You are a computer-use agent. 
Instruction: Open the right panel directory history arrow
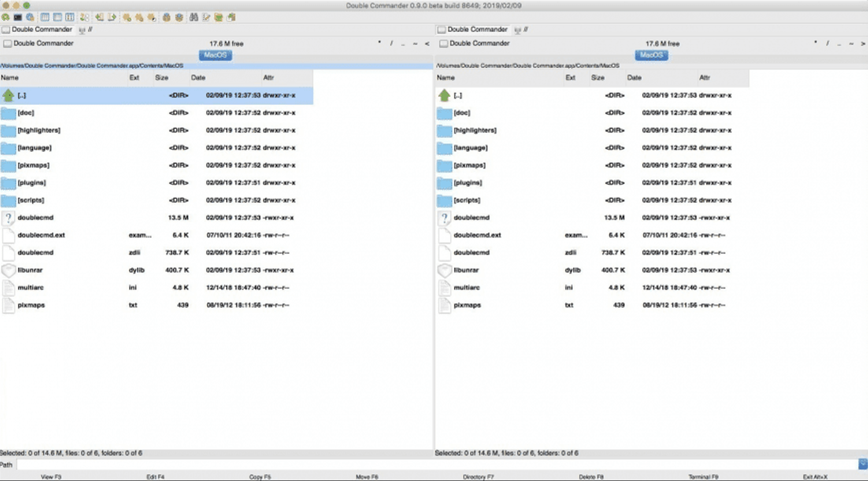click(x=862, y=44)
